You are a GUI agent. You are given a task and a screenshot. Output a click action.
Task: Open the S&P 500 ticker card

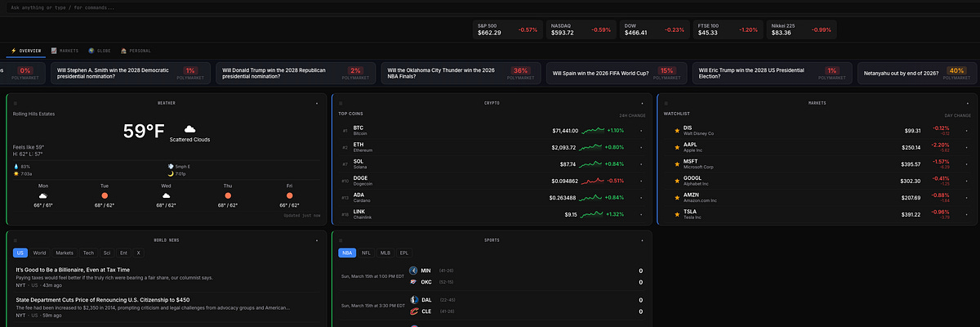pyautogui.click(x=507, y=29)
